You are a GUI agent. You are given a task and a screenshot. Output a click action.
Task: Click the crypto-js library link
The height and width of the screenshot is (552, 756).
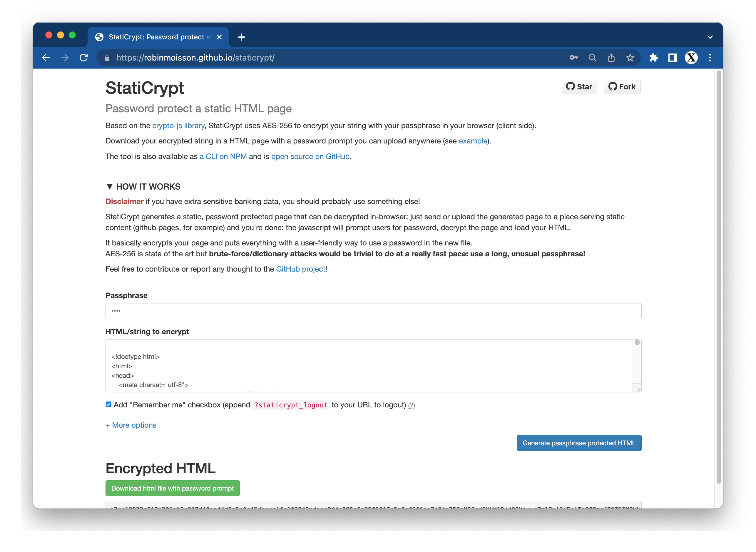click(178, 126)
